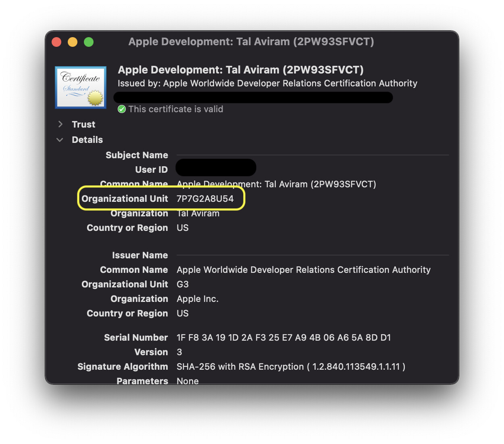Click the green valid checkmark icon

(122, 109)
